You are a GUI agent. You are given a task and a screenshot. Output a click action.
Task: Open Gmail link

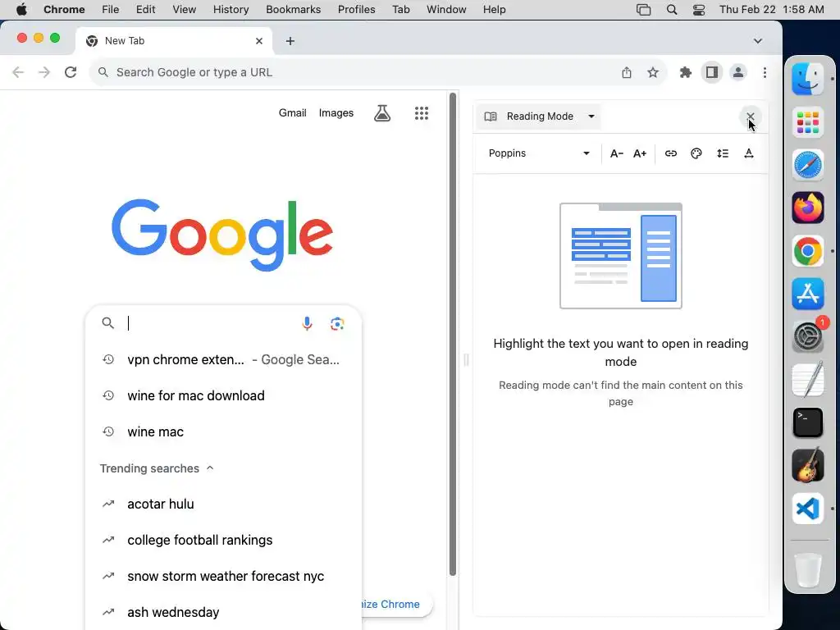(x=293, y=113)
